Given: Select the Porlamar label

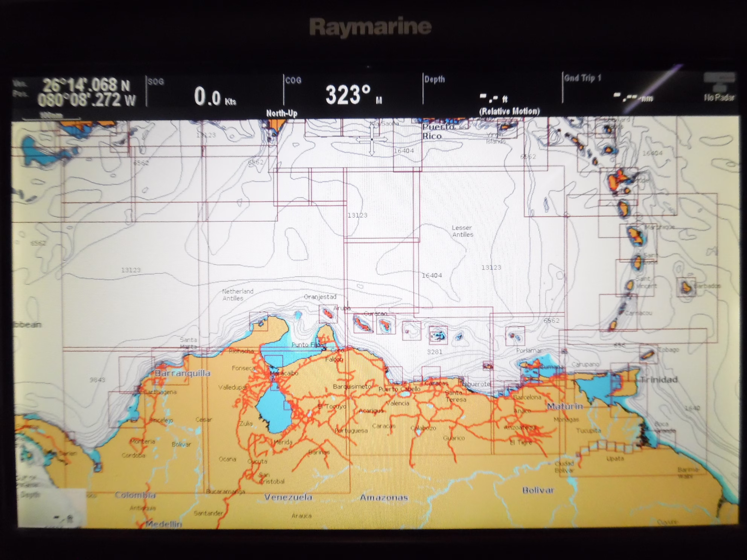Looking at the screenshot, I should (529, 351).
